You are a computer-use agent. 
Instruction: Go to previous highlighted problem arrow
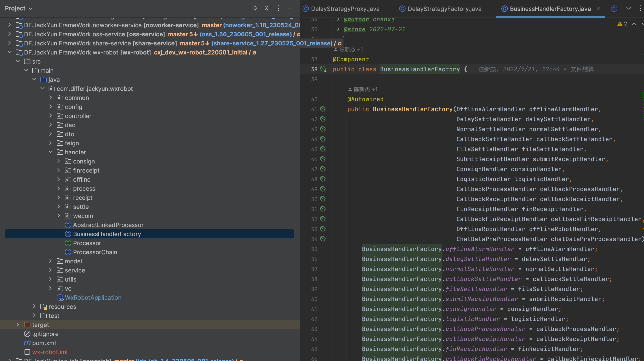pos(634,24)
